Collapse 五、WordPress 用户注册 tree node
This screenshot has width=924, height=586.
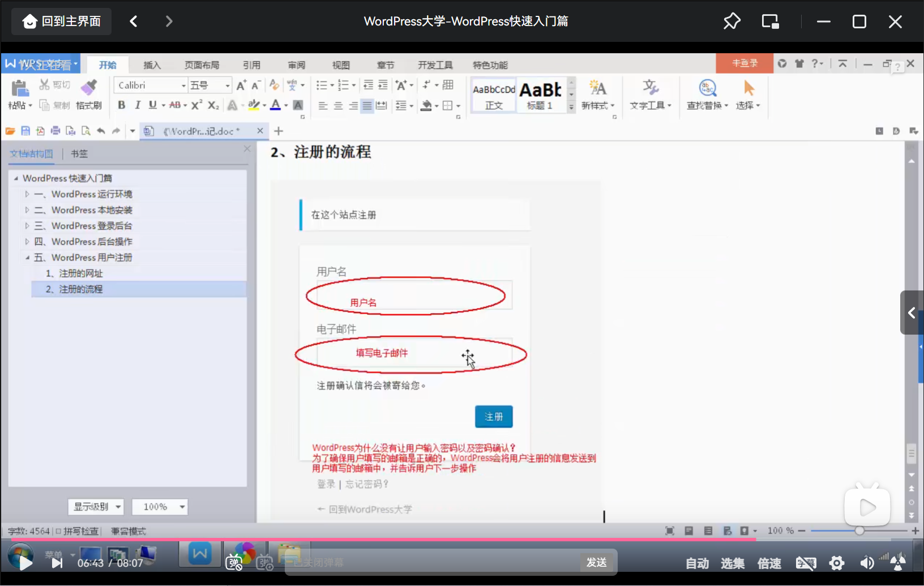click(x=27, y=258)
